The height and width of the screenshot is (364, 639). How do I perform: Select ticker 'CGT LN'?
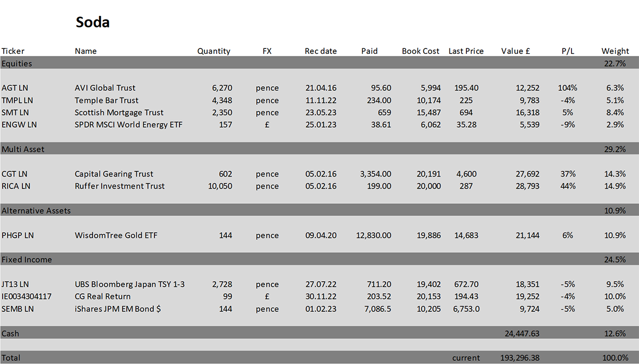click(15, 174)
